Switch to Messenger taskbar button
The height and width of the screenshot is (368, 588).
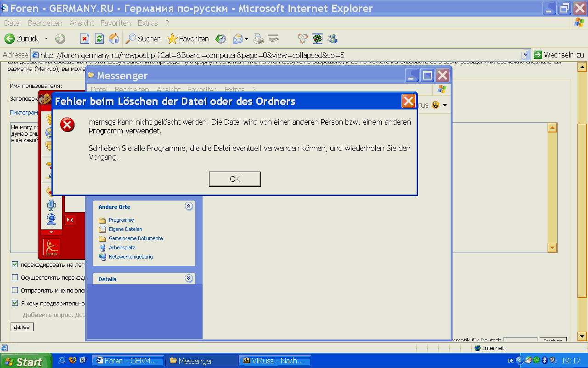pyautogui.click(x=201, y=361)
